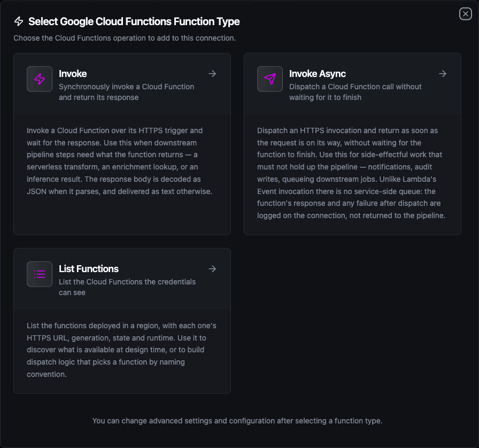Click the arrow on the Invoke card
The width and height of the screenshot is (479, 448).
point(212,74)
